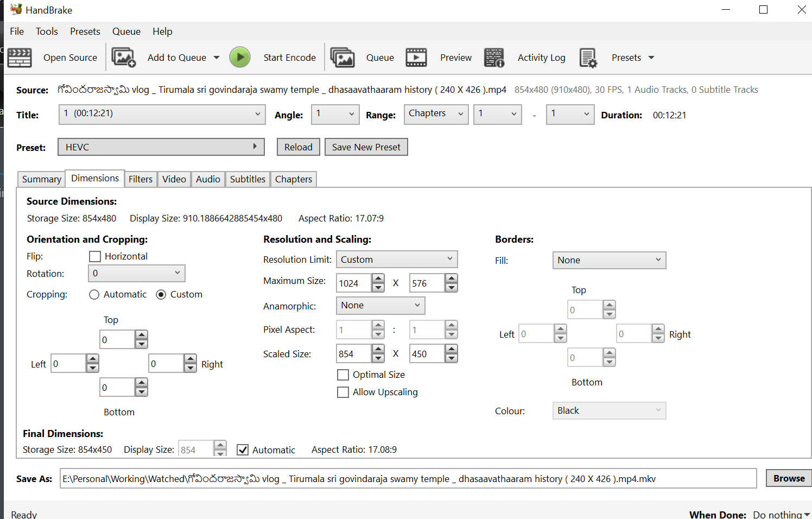Viewport: 812px width, 519px height.
Task: Open the Queue menu
Action: 126,31
